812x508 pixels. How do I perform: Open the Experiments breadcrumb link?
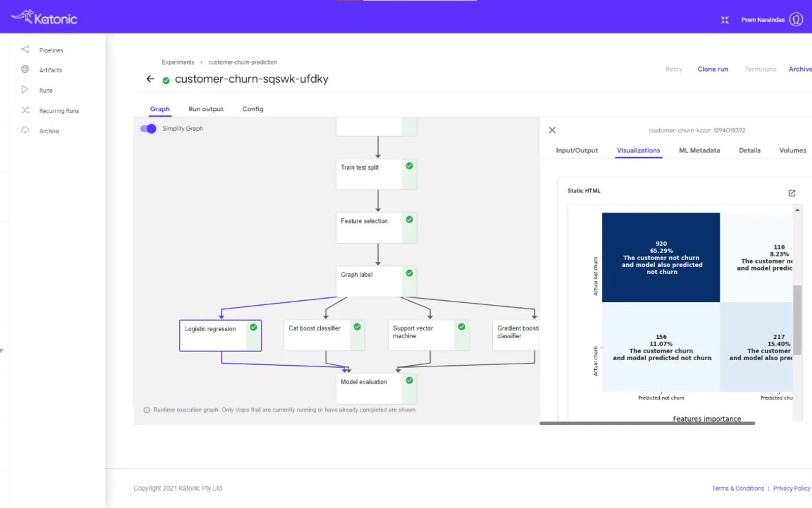(178, 62)
